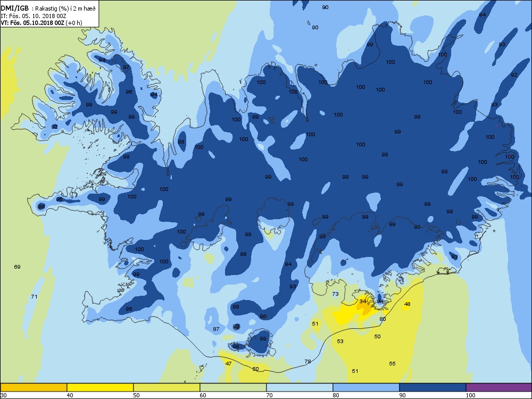Click the 'IT: Fös. 05. 10. 2018 00Z' line
This screenshot has height=399, width=532.
click(x=33, y=16)
